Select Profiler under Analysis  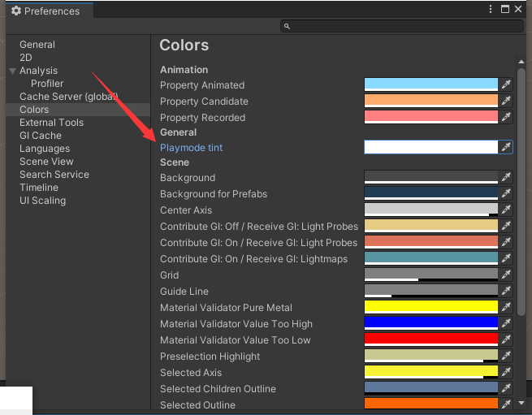[47, 84]
